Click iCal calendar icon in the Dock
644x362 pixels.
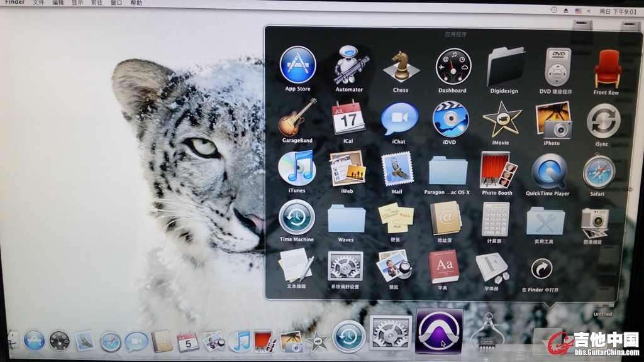[x=187, y=342]
